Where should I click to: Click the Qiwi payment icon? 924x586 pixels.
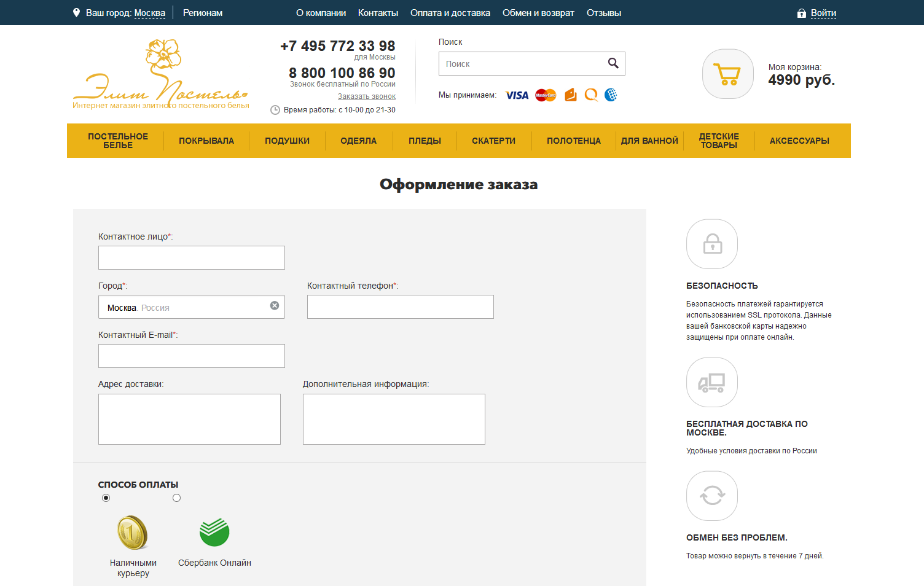pos(591,95)
